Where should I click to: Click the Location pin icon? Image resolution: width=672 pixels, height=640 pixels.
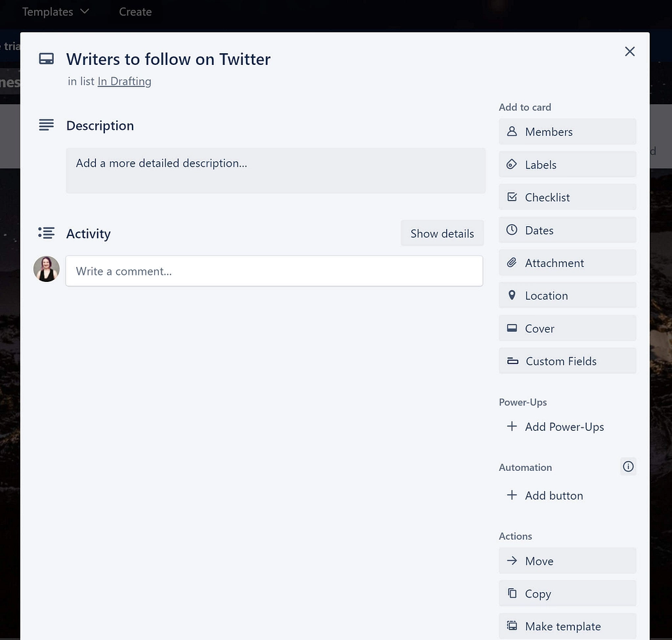(512, 294)
